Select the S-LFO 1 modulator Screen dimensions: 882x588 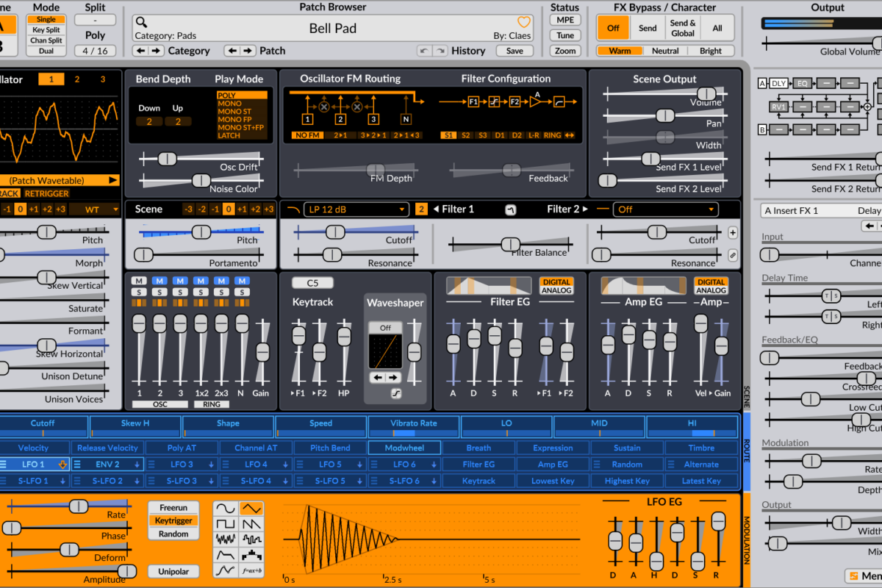click(34, 481)
